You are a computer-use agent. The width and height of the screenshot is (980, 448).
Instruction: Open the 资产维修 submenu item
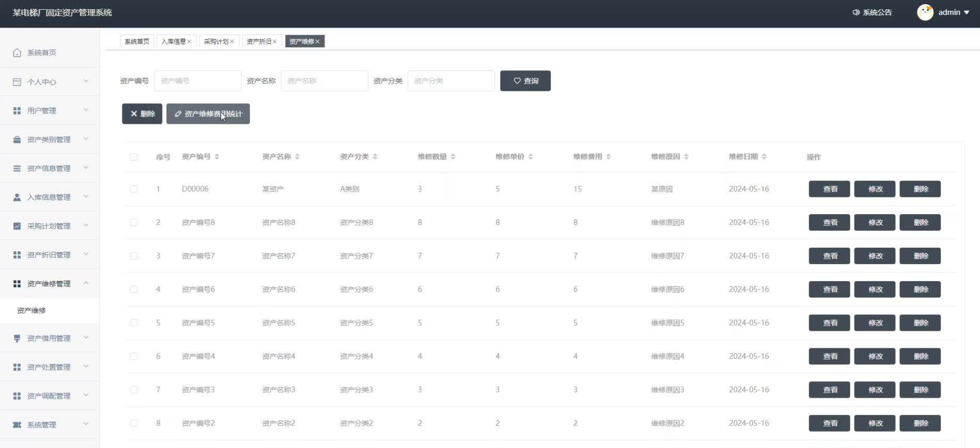click(x=50, y=310)
